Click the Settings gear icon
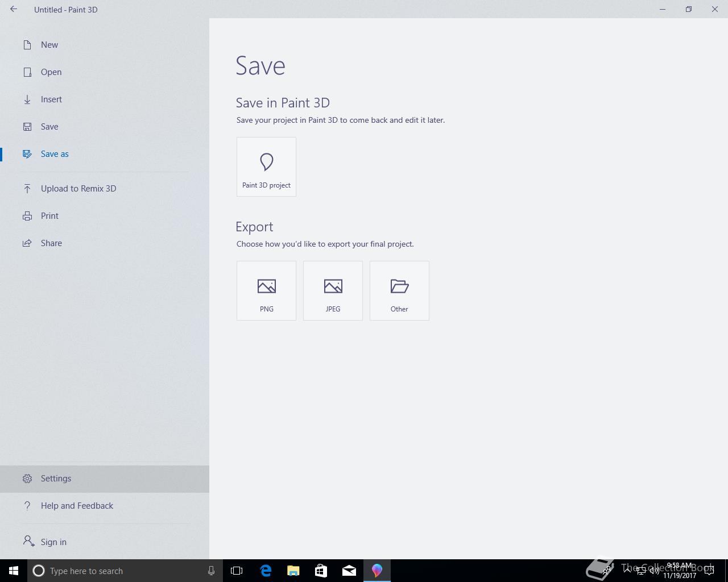 [x=27, y=479]
